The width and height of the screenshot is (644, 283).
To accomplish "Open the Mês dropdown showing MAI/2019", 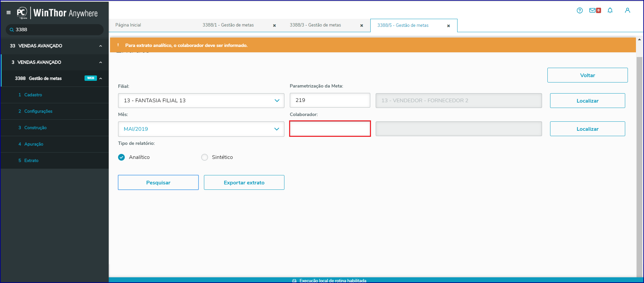I will (x=201, y=129).
